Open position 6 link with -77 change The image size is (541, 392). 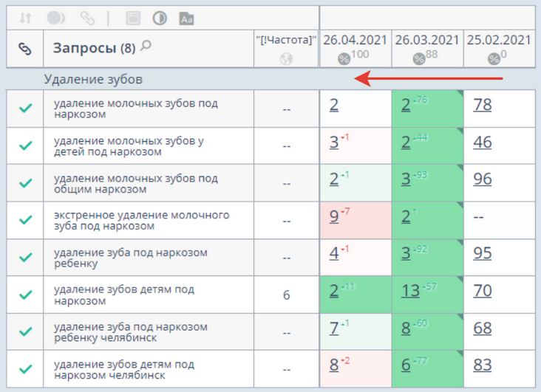[406, 365]
